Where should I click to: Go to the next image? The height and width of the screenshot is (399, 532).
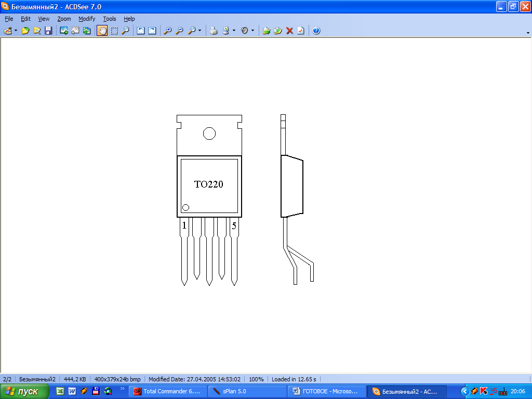(87, 31)
